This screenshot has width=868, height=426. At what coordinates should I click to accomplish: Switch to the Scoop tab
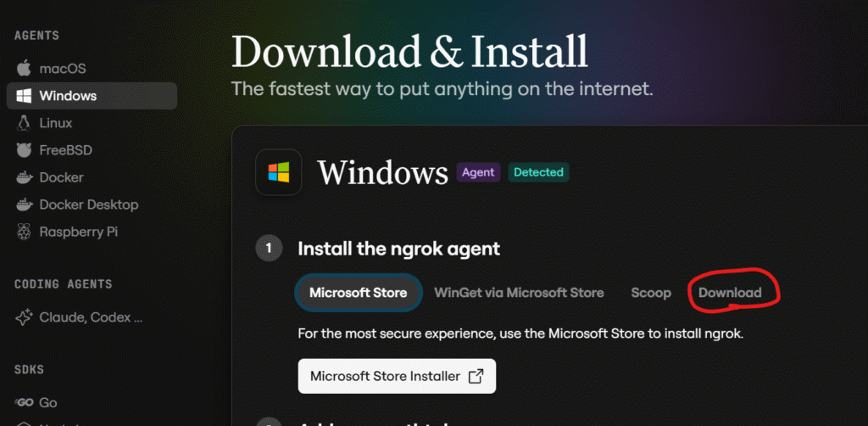click(x=651, y=293)
